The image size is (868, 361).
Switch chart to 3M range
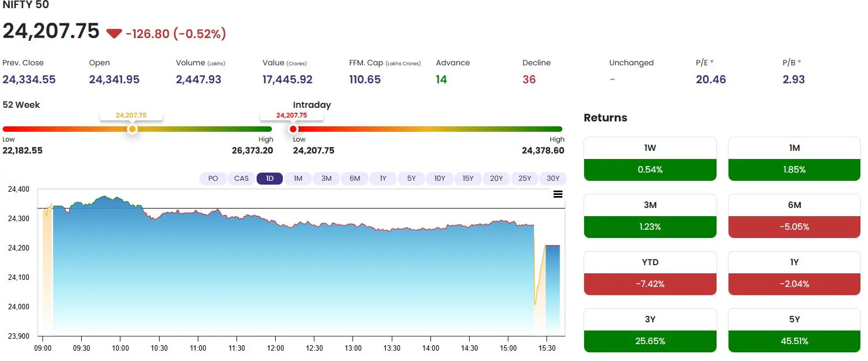click(x=326, y=179)
